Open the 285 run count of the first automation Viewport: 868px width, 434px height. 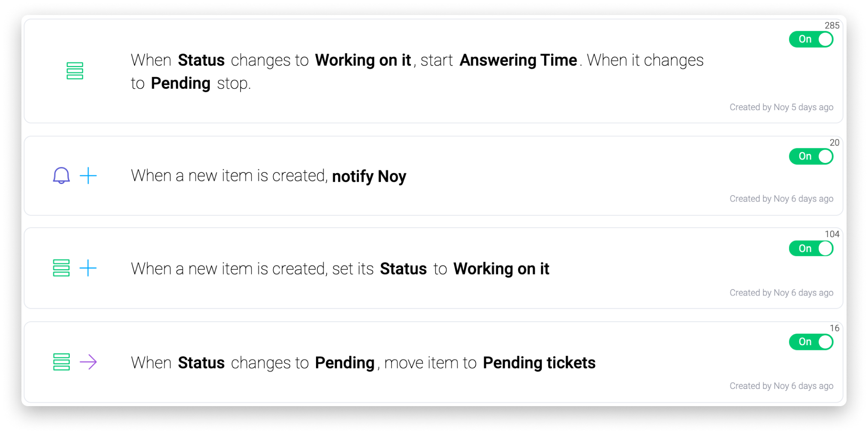pos(832,25)
